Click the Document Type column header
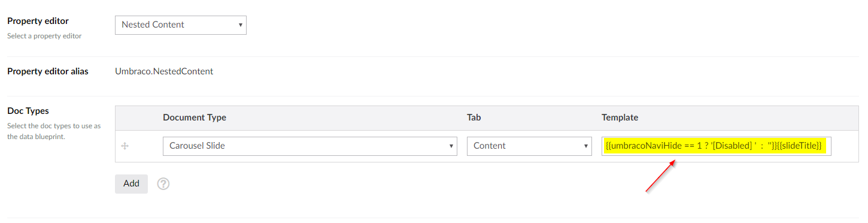This screenshot has width=868, height=223. point(195,117)
